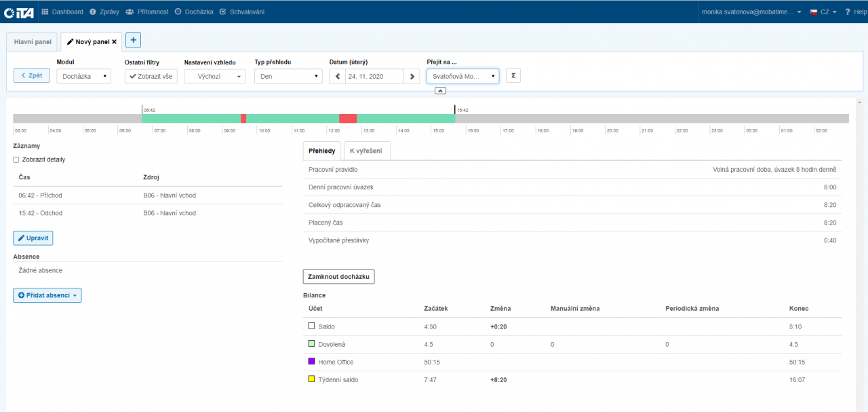Enable the Zobrazit detaily checkbox
Viewport: 868px width, 412px height.
coord(16,160)
